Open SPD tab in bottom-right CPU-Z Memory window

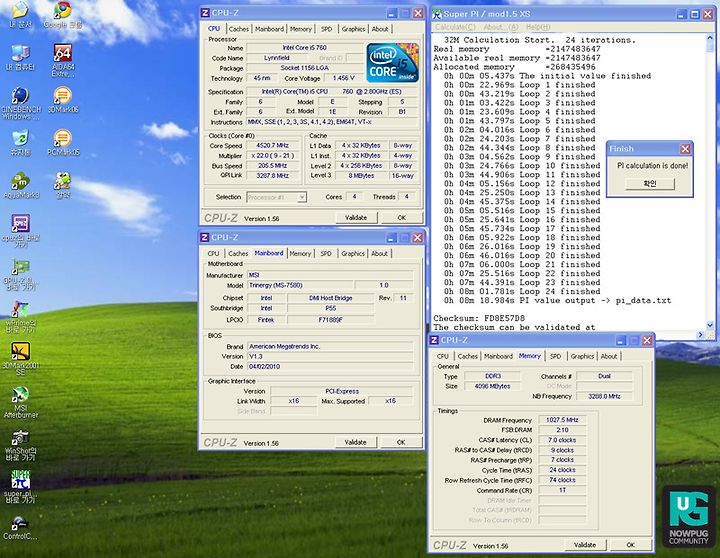point(556,356)
